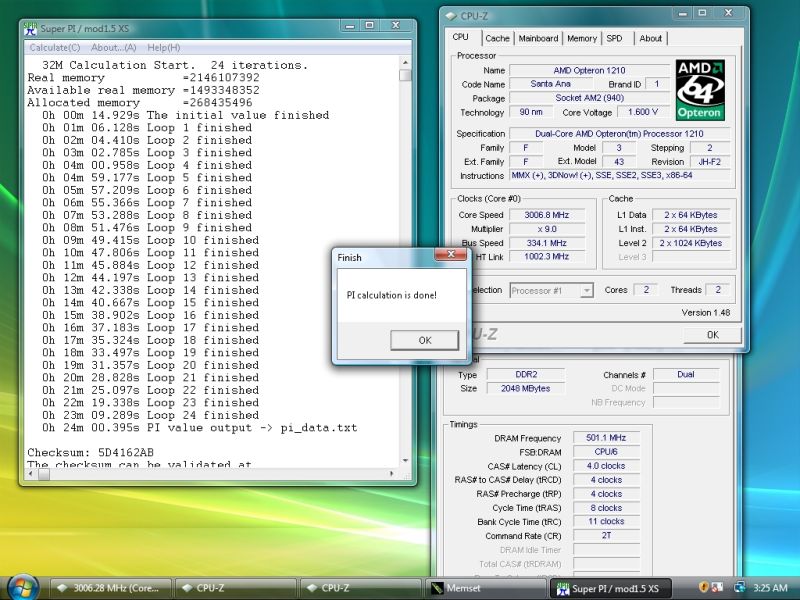This screenshot has height=600, width=800.
Task: Click the network tray icon
Action: (739, 587)
